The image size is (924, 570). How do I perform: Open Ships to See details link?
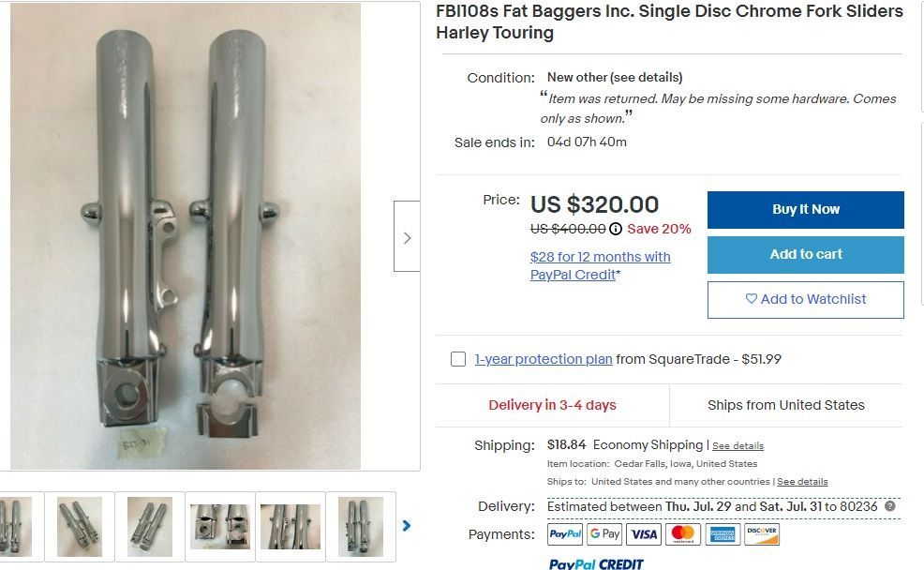802,482
